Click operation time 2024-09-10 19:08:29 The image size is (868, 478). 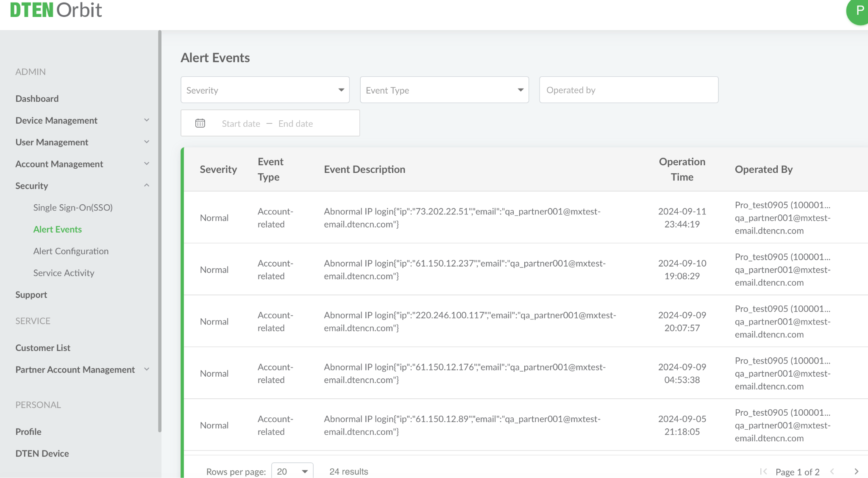682,270
